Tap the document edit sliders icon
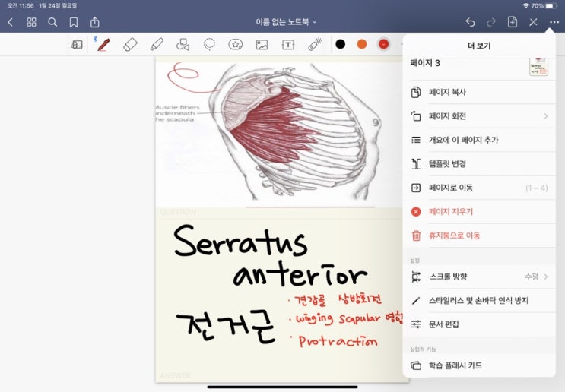 point(416,324)
